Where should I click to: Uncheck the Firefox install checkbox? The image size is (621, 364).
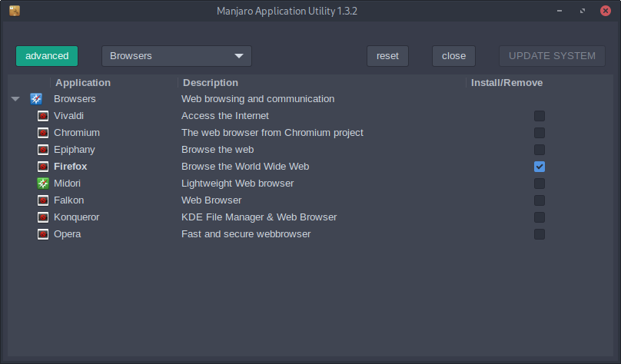tap(539, 167)
